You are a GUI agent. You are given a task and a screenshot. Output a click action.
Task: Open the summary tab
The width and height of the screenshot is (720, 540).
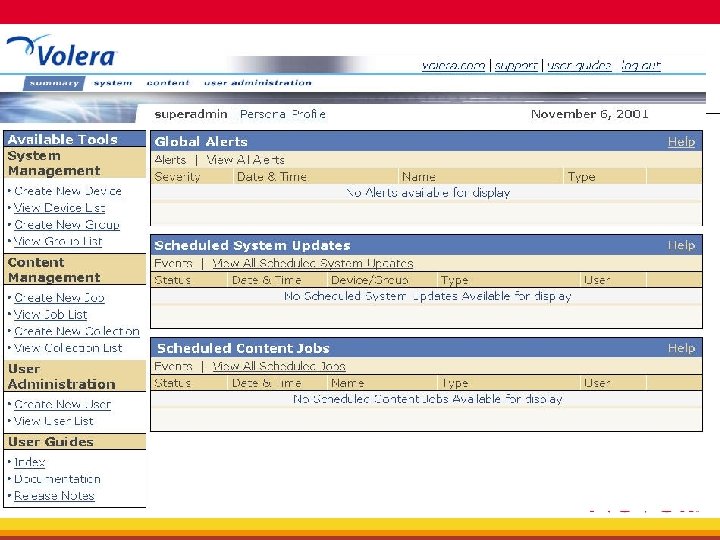coord(54,83)
